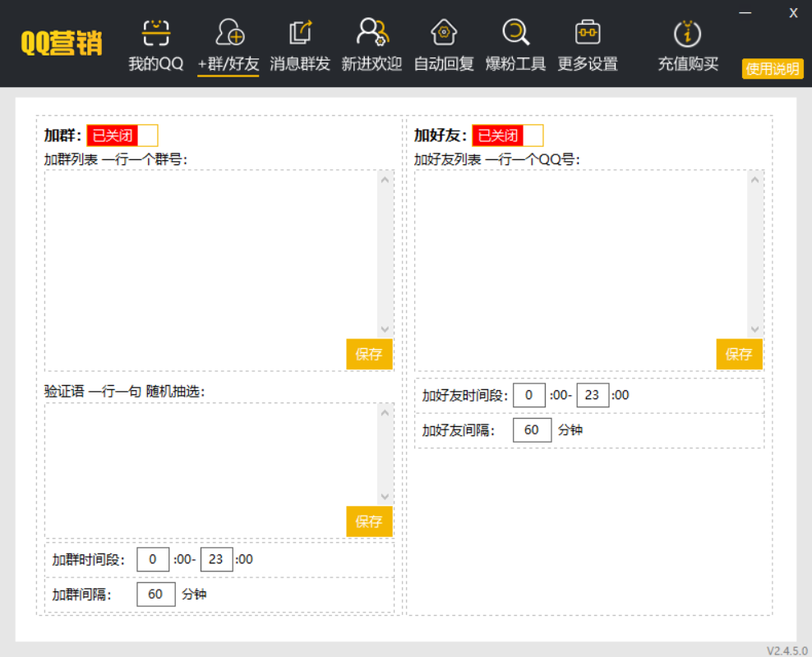The image size is (812, 657).
Task: Click the 加好友时间段 end hour field
Action: click(593, 395)
